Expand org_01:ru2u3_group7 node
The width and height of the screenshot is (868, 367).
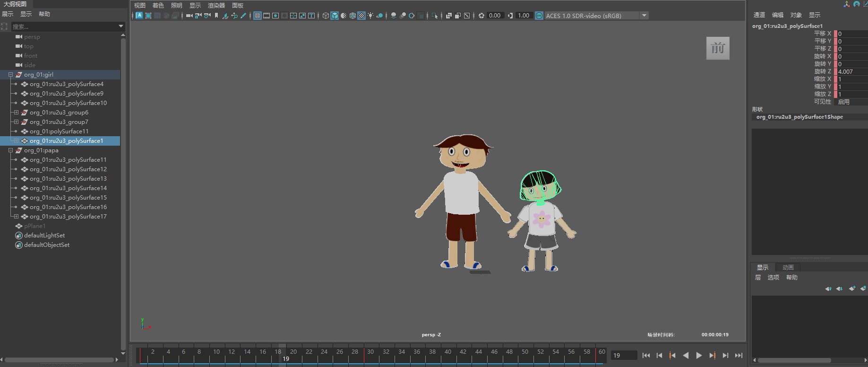(16, 122)
